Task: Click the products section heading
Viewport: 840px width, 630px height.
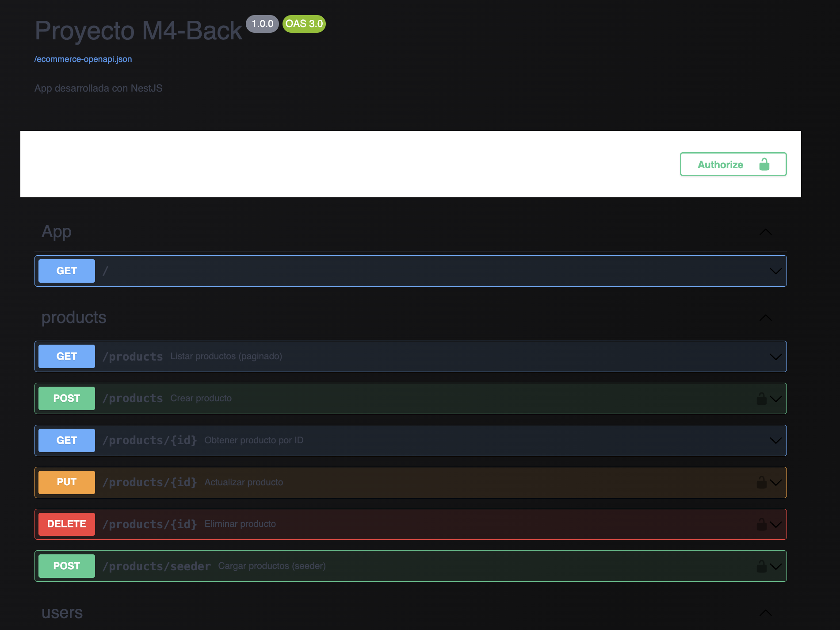Action: click(x=74, y=318)
